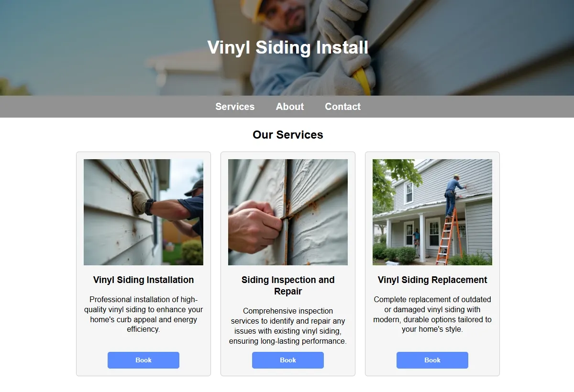Go to the About page link

tap(290, 107)
